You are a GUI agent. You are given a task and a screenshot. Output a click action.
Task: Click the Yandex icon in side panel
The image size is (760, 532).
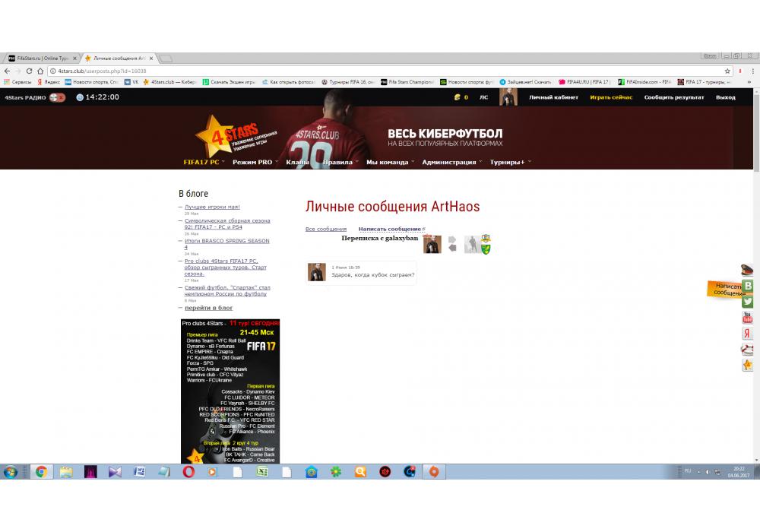coord(748,334)
